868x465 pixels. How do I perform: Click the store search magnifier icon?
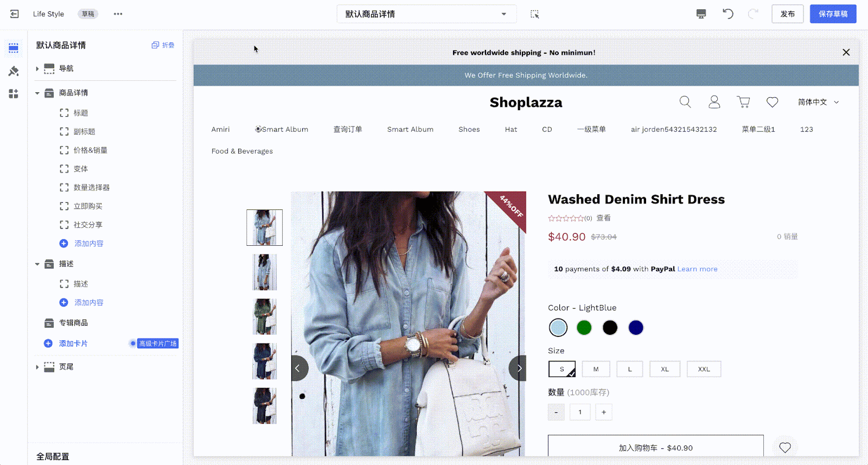[685, 102]
